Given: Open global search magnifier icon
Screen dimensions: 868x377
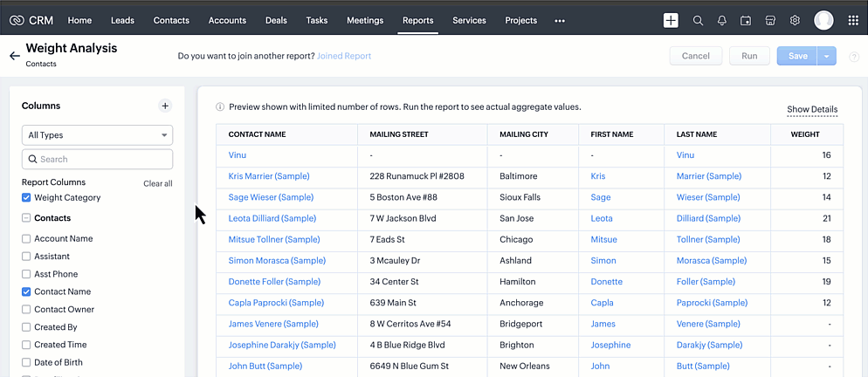Looking at the screenshot, I should click(x=698, y=20).
